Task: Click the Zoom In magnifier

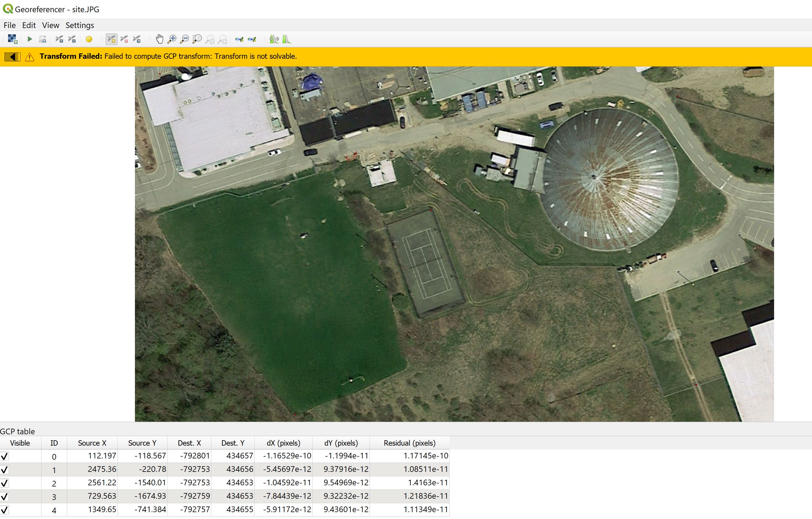Action: click(x=172, y=39)
